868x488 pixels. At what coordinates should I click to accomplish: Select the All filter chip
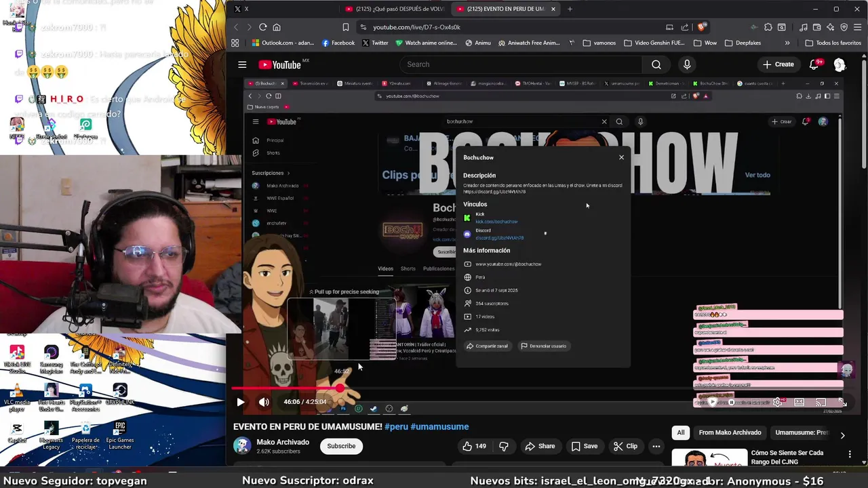pyautogui.click(x=681, y=432)
